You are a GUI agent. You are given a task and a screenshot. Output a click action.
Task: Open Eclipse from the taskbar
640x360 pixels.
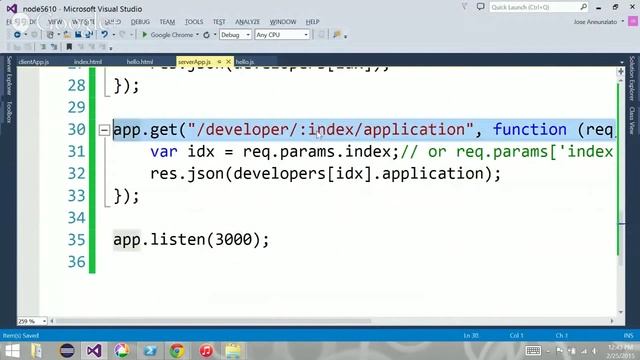(x=67, y=351)
